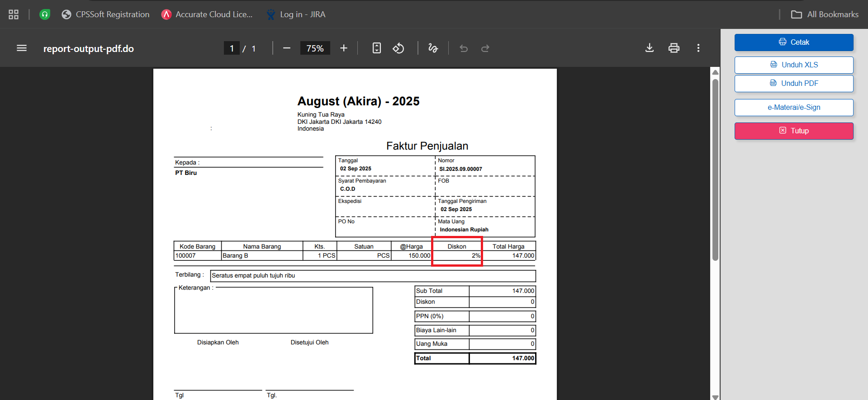
Task: Open the PDF viewer more actions menu
Action: point(698,48)
